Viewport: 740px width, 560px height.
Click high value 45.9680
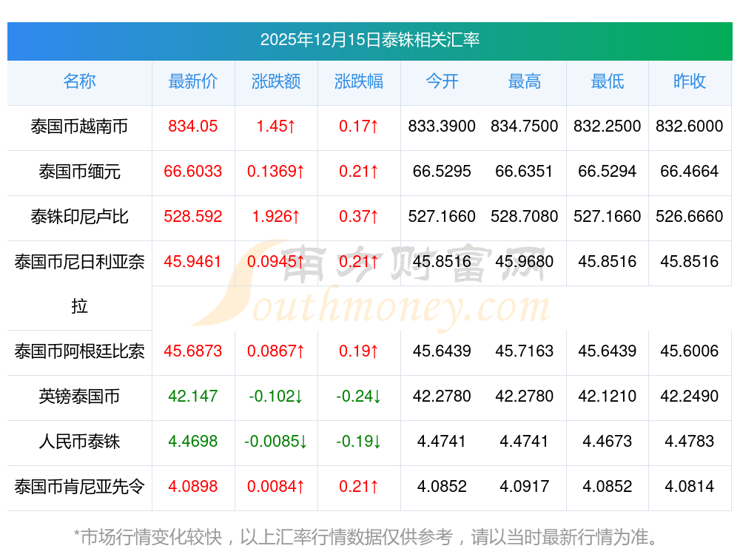coord(525,261)
